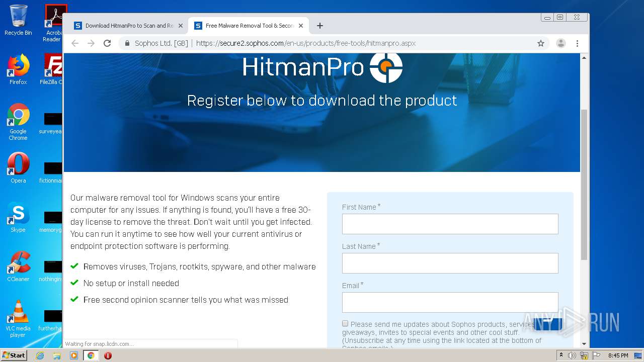Click the HitmanPro logo icon

[386, 67]
